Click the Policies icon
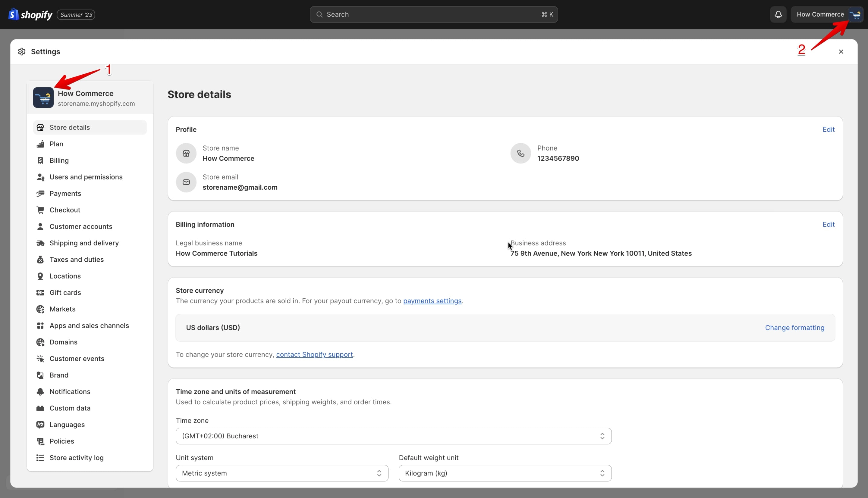Image resolution: width=868 pixels, height=498 pixels. click(40, 441)
